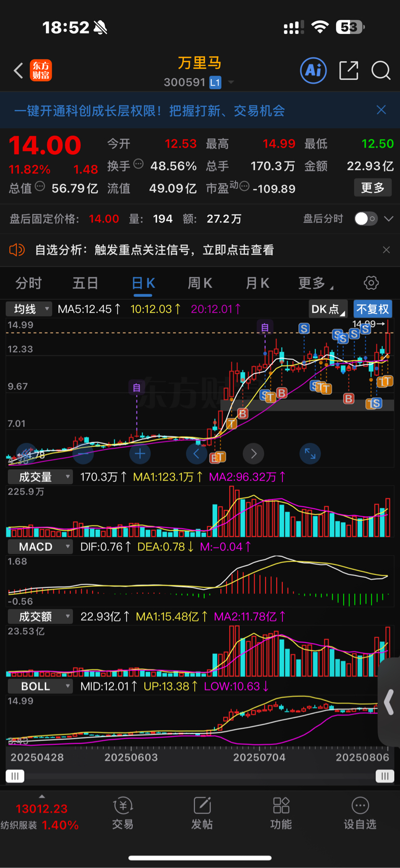The width and height of the screenshot is (400, 868).
Task: Tap the DIF:0.76 MACD value
Action: [105, 546]
